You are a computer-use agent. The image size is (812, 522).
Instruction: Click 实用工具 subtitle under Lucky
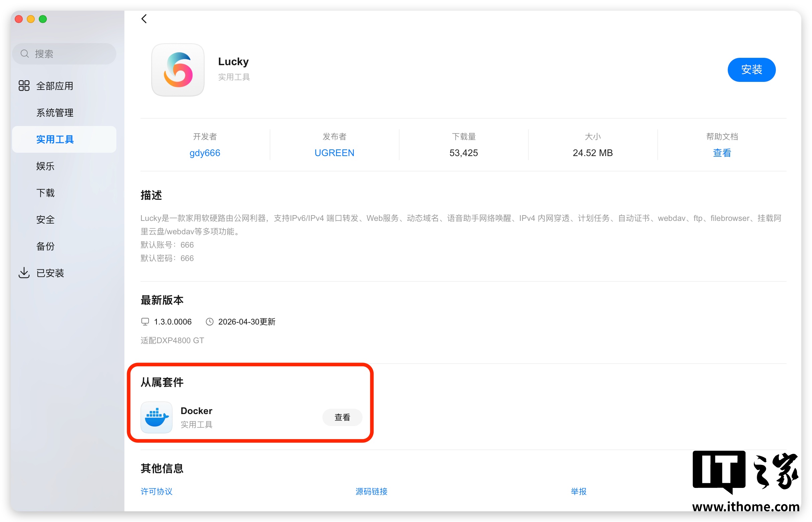click(x=234, y=77)
